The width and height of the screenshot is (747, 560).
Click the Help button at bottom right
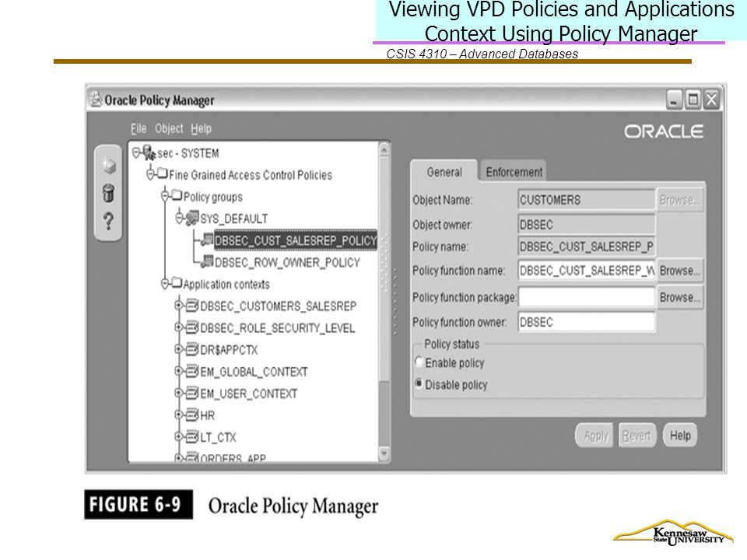680,436
